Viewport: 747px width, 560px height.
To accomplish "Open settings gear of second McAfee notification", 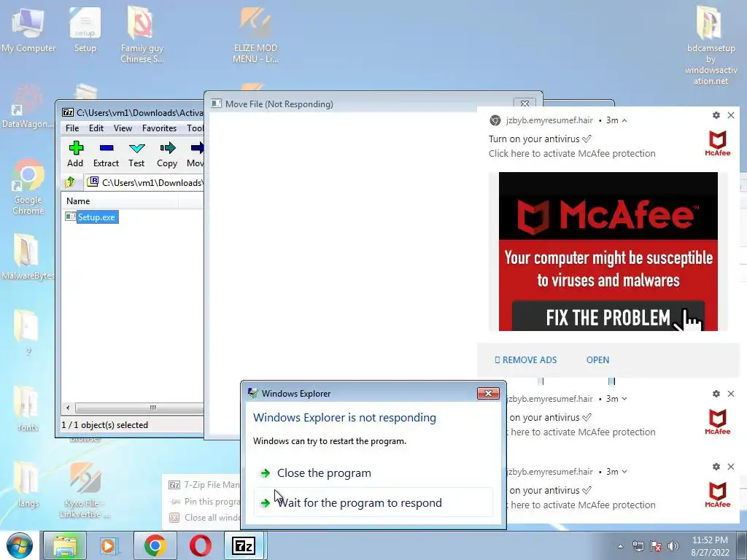I will [x=716, y=394].
